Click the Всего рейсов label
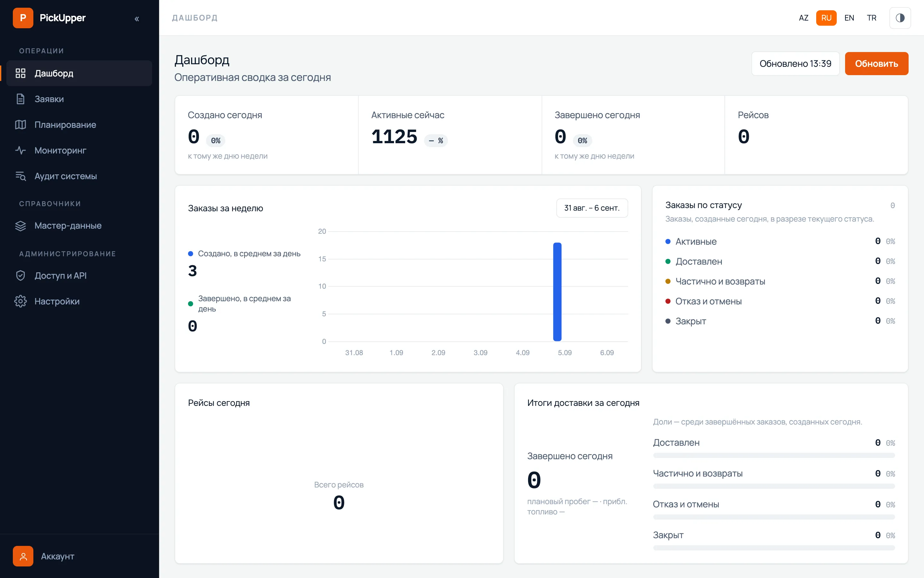 click(x=339, y=485)
